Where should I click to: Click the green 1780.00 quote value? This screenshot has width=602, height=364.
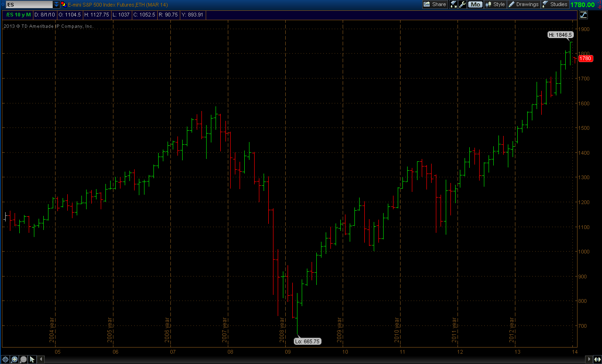(583, 4)
